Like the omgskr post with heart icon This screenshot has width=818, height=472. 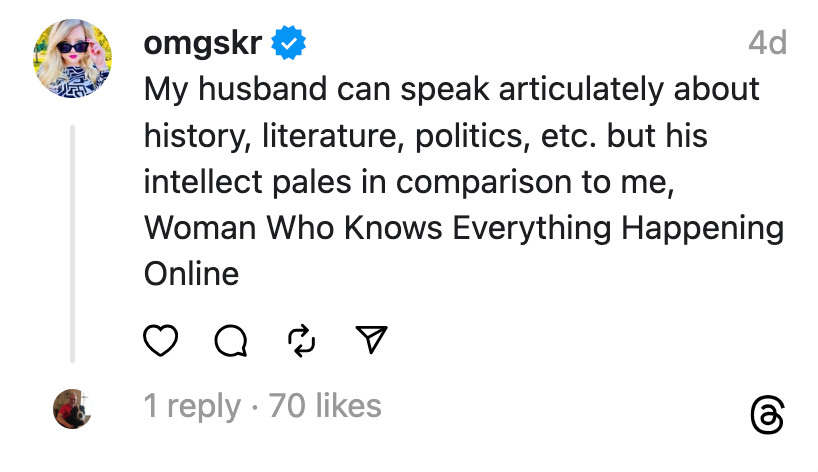[161, 341]
